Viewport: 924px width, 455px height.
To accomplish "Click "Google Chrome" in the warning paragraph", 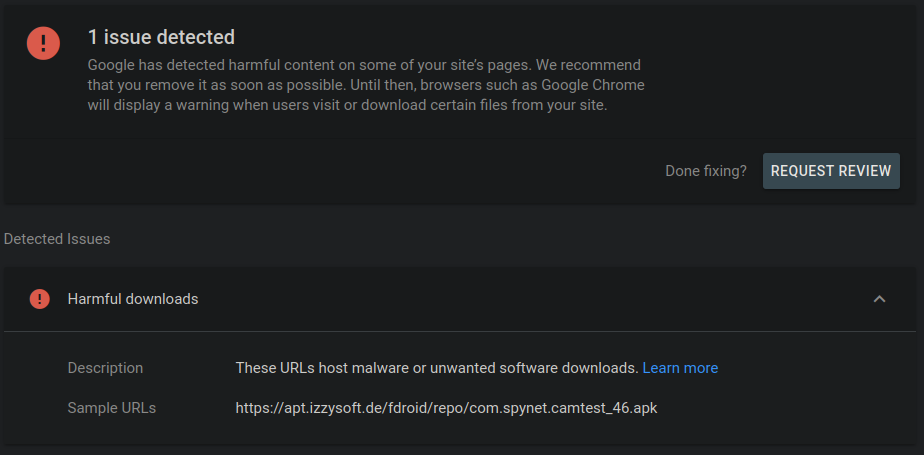I will pyautogui.click(x=597, y=85).
